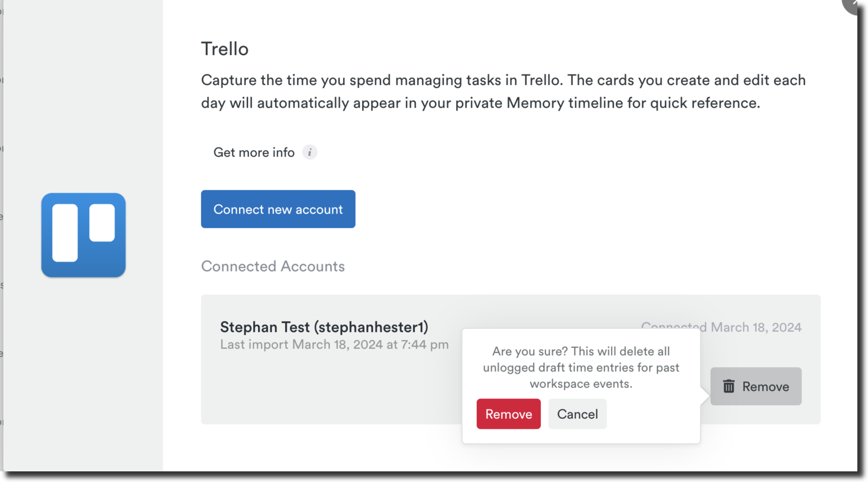Select the Stephan Test (stephanhester1) account name
The image size is (868, 482).
point(324,326)
